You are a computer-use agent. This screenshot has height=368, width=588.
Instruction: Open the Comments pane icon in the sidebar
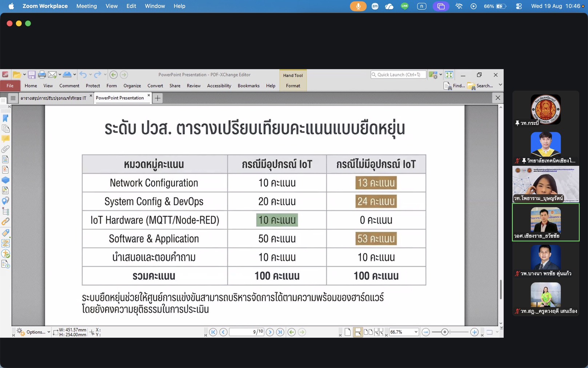(x=5, y=139)
